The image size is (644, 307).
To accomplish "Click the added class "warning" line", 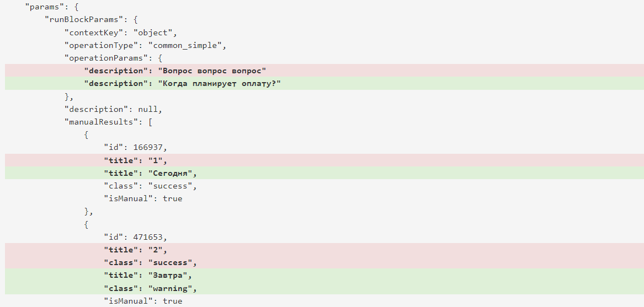I will coord(324,288).
